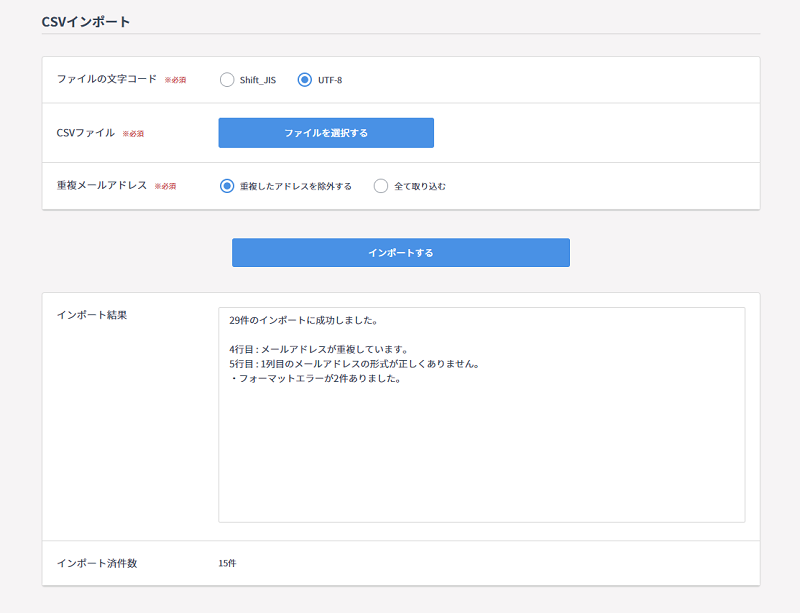Click the ファイルの文字コード label
Image resolution: width=800 pixels, height=613 pixels.
click(x=107, y=79)
